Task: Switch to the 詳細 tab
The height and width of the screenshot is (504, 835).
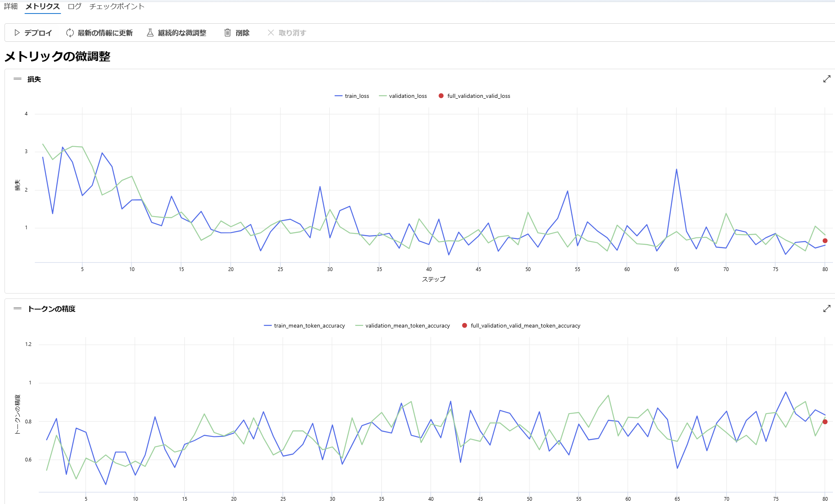Action: tap(11, 7)
